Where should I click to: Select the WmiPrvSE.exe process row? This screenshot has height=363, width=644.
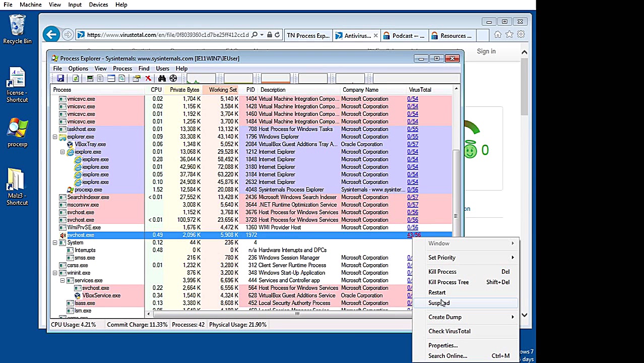tap(252, 227)
